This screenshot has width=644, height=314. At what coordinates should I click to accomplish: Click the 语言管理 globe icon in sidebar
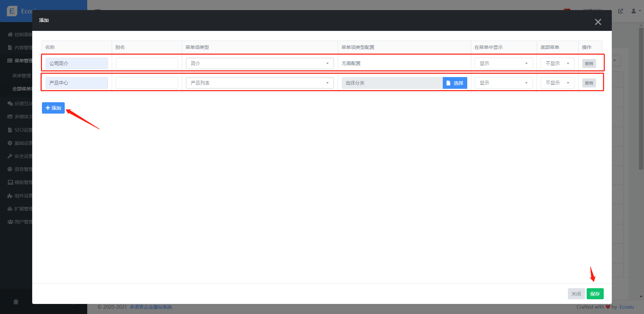(x=10, y=169)
